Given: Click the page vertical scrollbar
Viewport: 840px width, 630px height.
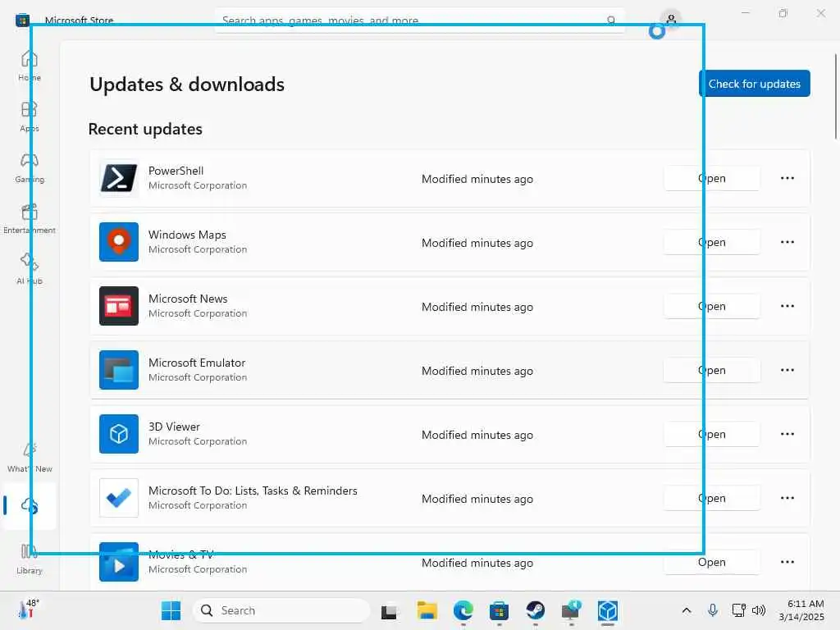Looking at the screenshot, I should tap(836, 97).
